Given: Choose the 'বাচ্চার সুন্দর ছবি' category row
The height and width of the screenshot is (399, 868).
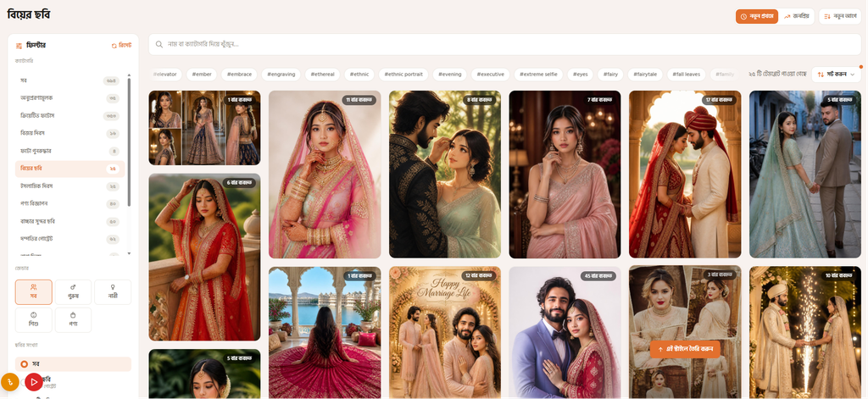Looking at the screenshot, I should 70,221.
